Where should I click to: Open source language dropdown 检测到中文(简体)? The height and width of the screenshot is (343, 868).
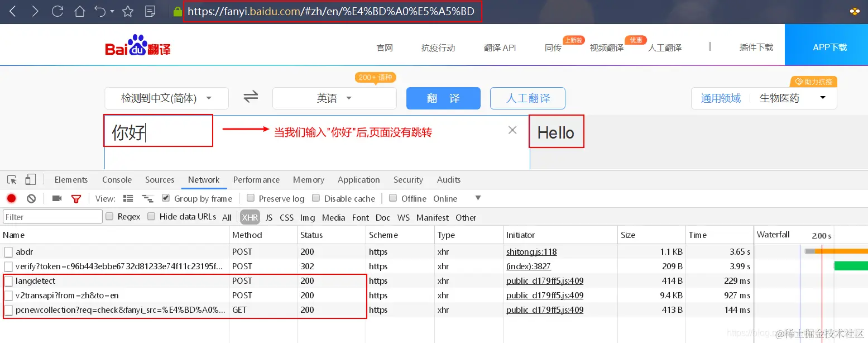click(166, 98)
